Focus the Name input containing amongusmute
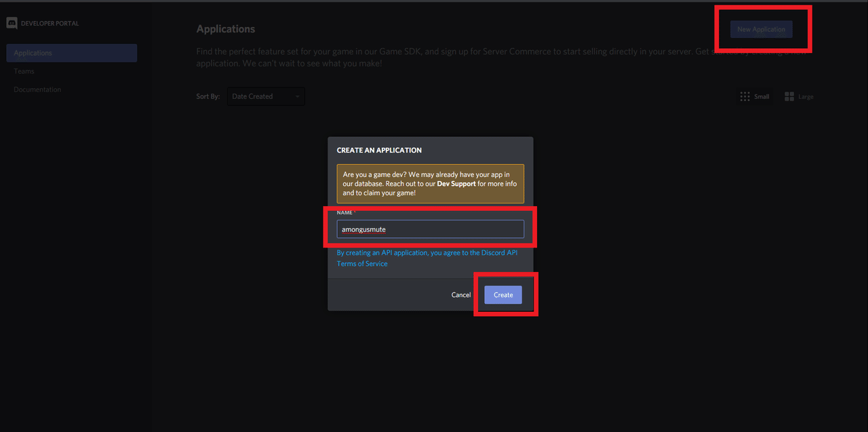The image size is (868, 432). tap(431, 229)
